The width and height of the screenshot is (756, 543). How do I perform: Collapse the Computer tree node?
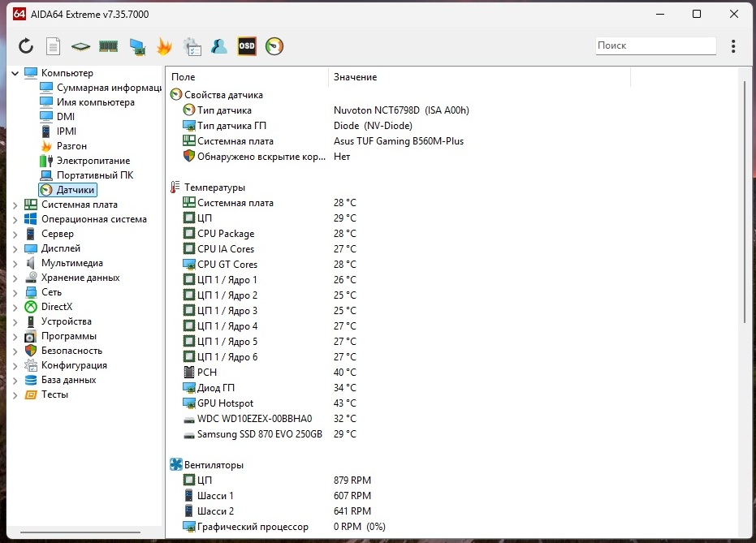[15, 73]
